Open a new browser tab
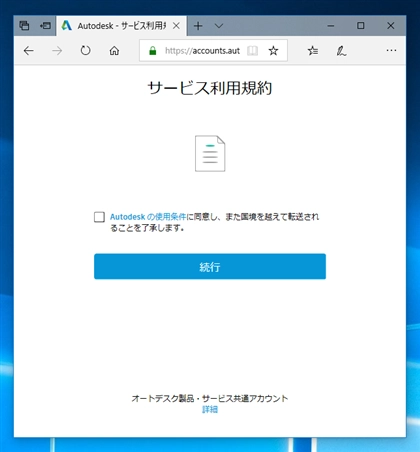The height and width of the screenshot is (452, 420). 198,26
